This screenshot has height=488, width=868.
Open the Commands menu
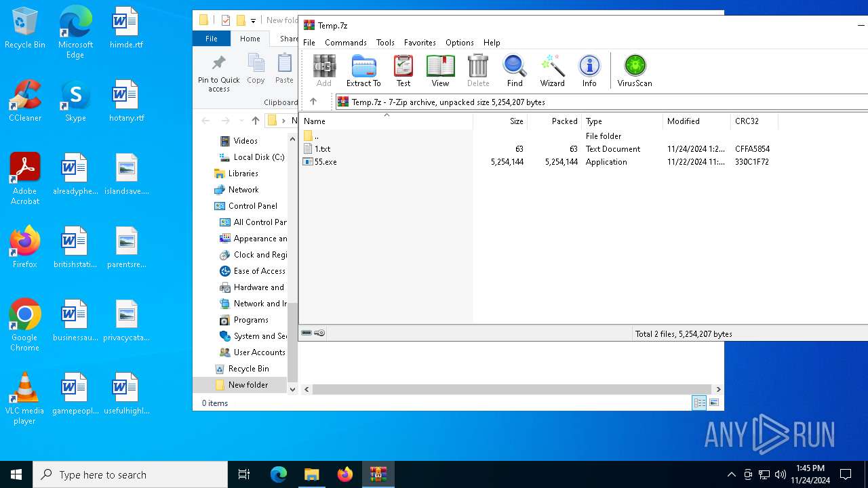(x=346, y=42)
